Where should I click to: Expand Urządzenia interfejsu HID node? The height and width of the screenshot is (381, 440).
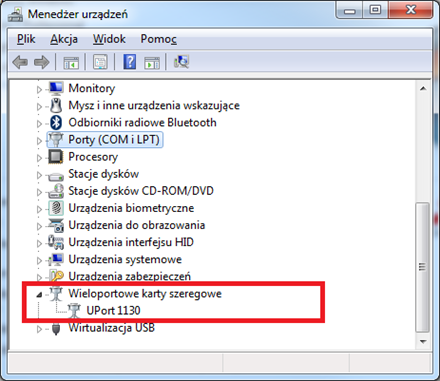click(39, 243)
